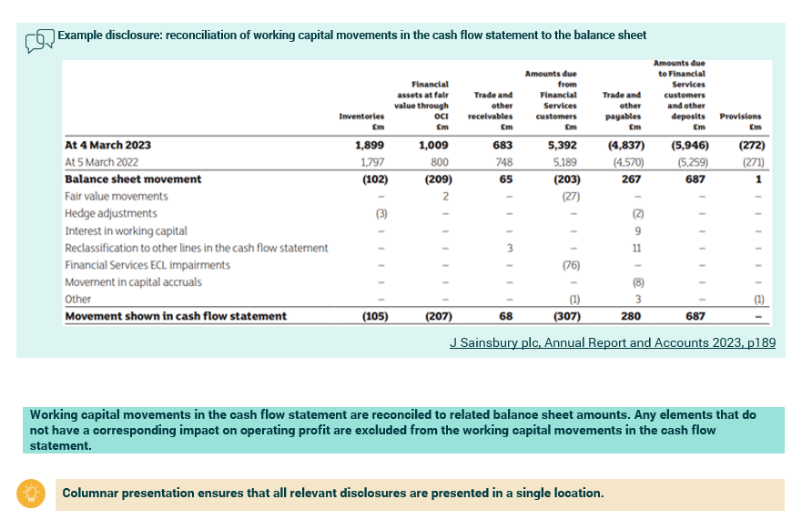Select the 'Other' row label
Image resolution: width=812 pixels, height=530 pixels.
click(x=77, y=300)
